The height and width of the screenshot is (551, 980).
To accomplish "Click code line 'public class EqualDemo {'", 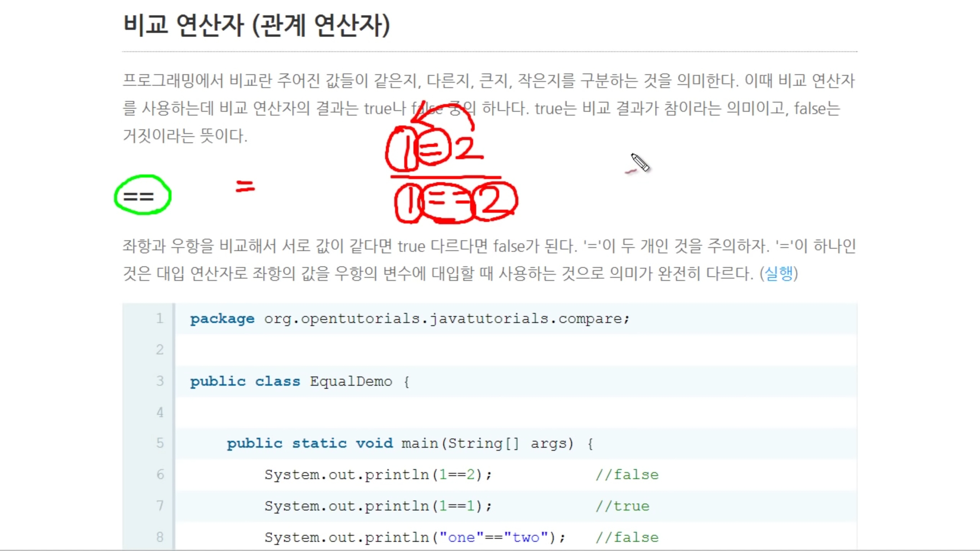I will click(300, 381).
